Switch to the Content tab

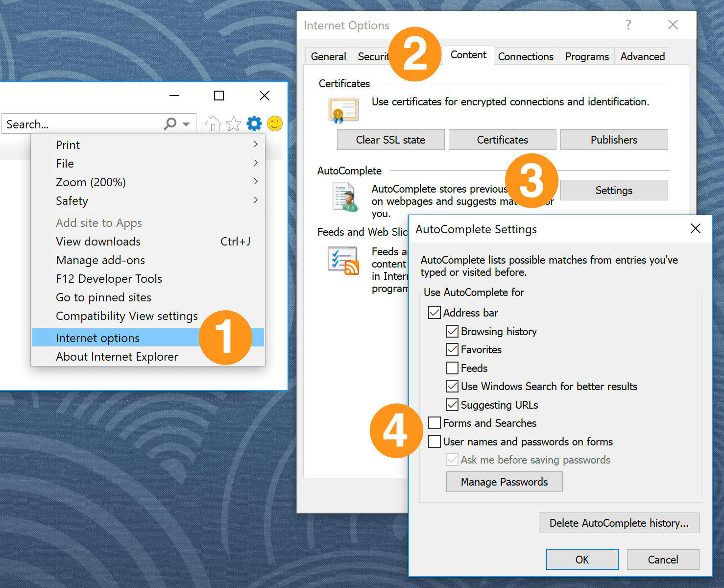coord(468,55)
